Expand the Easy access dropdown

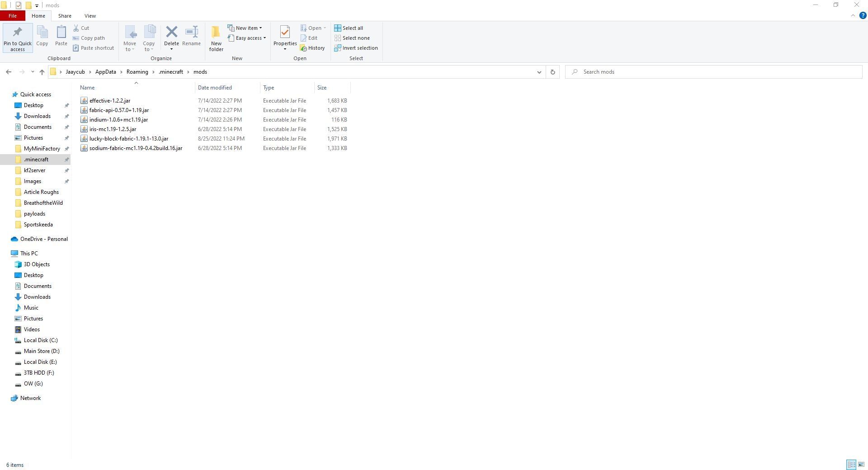click(x=247, y=38)
